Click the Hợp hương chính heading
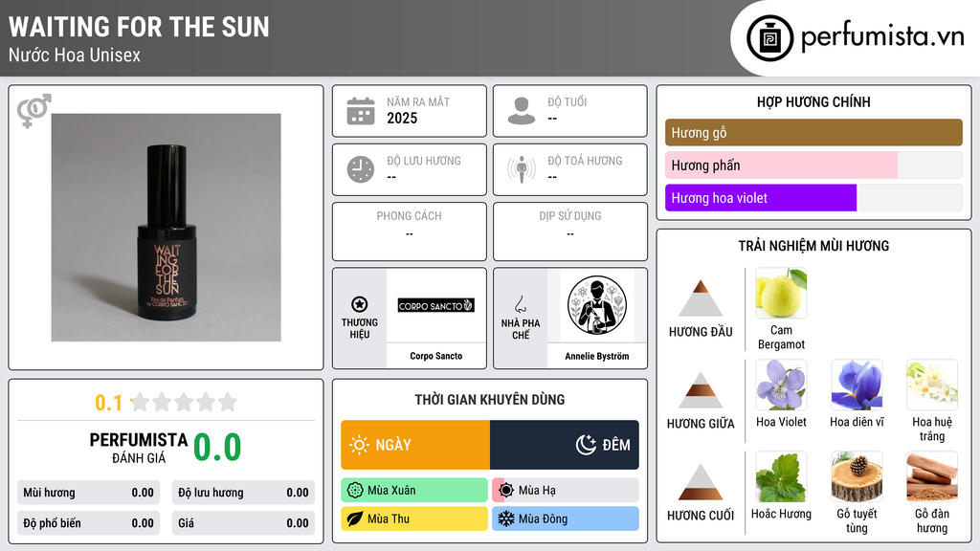The height and width of the screenshot is (551, 980). 813,101
